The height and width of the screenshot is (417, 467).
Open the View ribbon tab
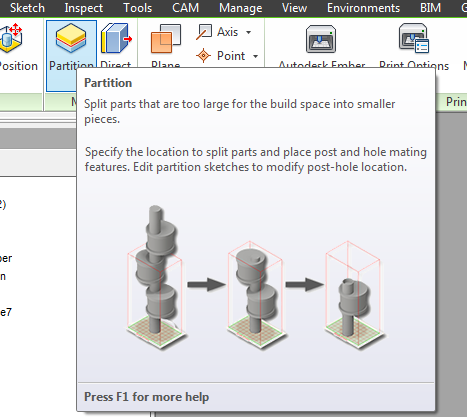click(294, 8)
